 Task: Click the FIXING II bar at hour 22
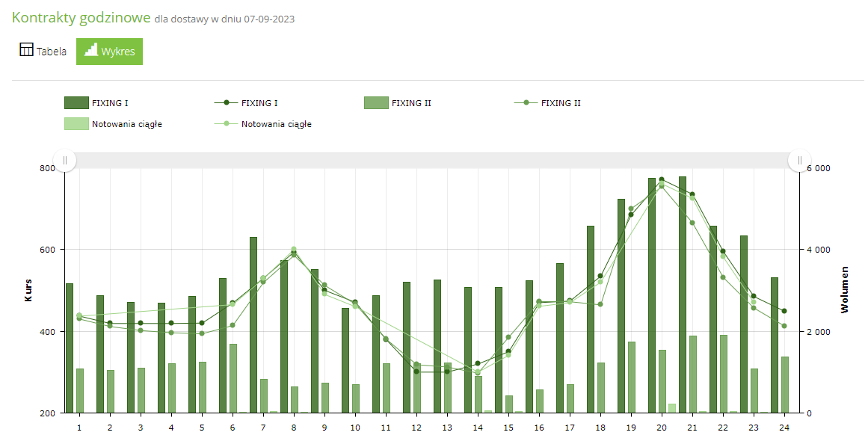pos(724,374)
